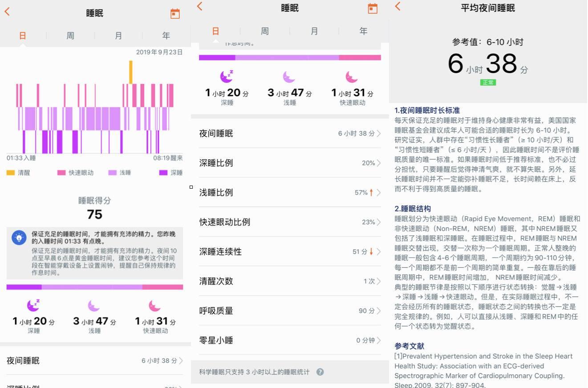Switch to 月 tab on left screen
The width and height of the screenshot is (588, 388).
(118, 36)
